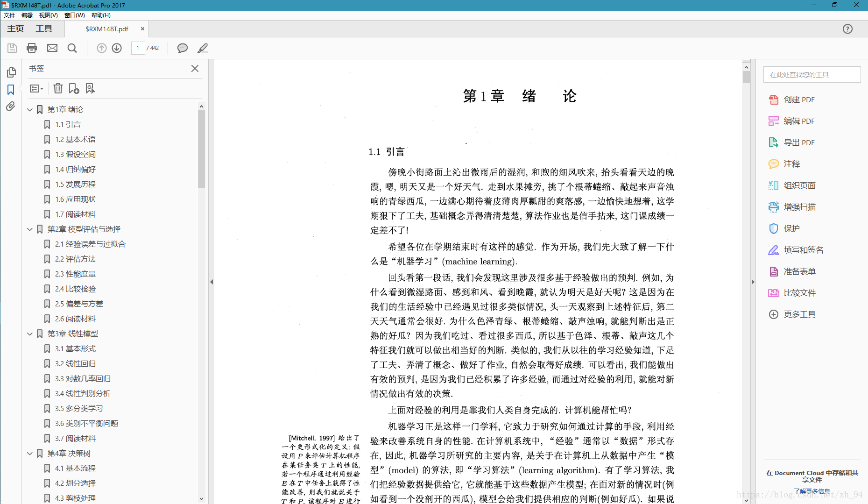Jump to bookmark 1.2 基本术语
Viewport: 868px width, 504px height.
coord(75,139)
